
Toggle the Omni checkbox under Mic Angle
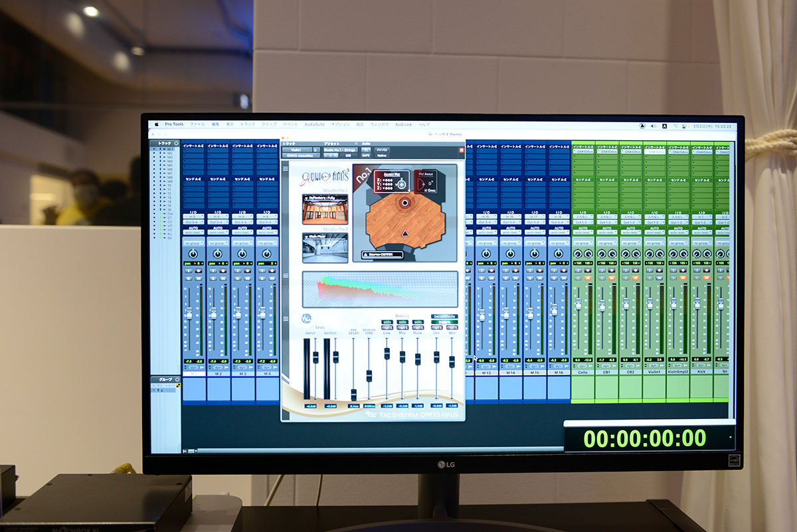coord(426,190)
